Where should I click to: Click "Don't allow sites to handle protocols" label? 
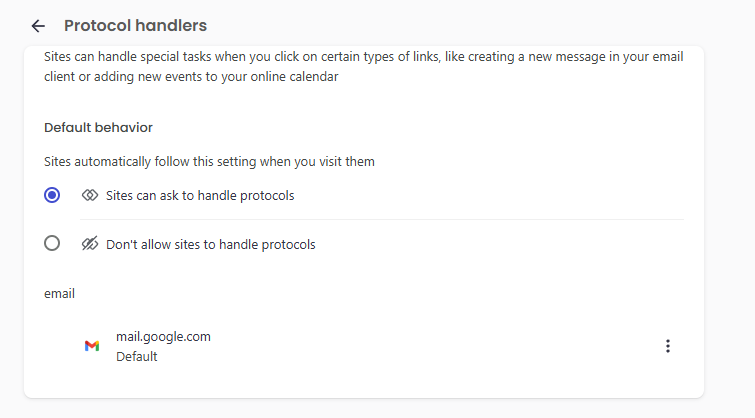coord(210,244)
